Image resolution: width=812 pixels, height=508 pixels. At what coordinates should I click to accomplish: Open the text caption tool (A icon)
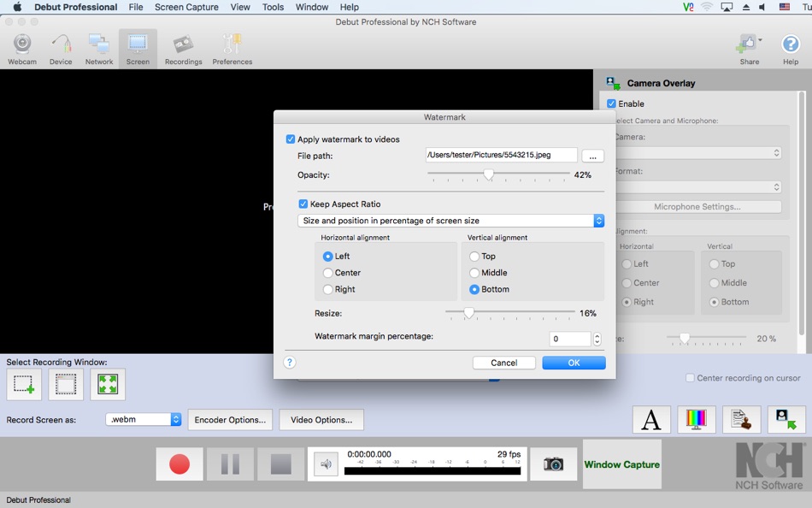click(x=651, y=419)
